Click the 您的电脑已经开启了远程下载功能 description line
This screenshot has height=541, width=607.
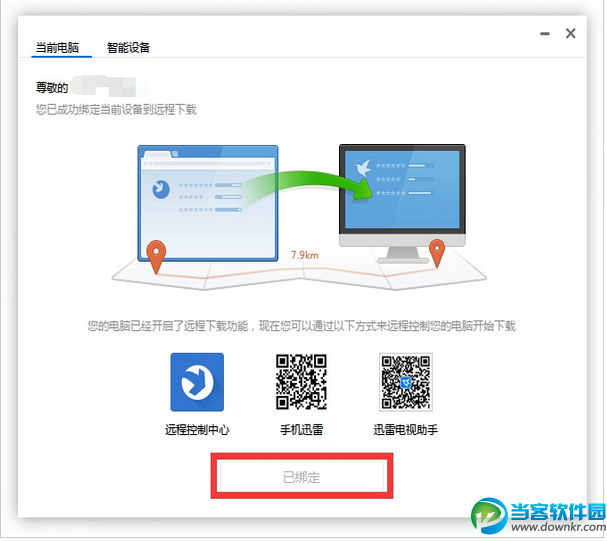click(x=302, y=326)
